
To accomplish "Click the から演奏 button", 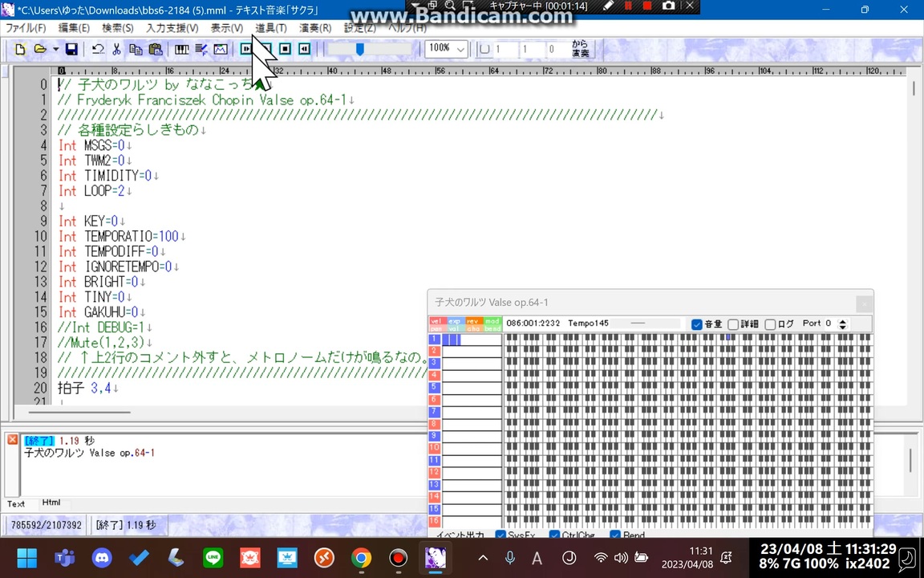I will click(x=581, y=49).
